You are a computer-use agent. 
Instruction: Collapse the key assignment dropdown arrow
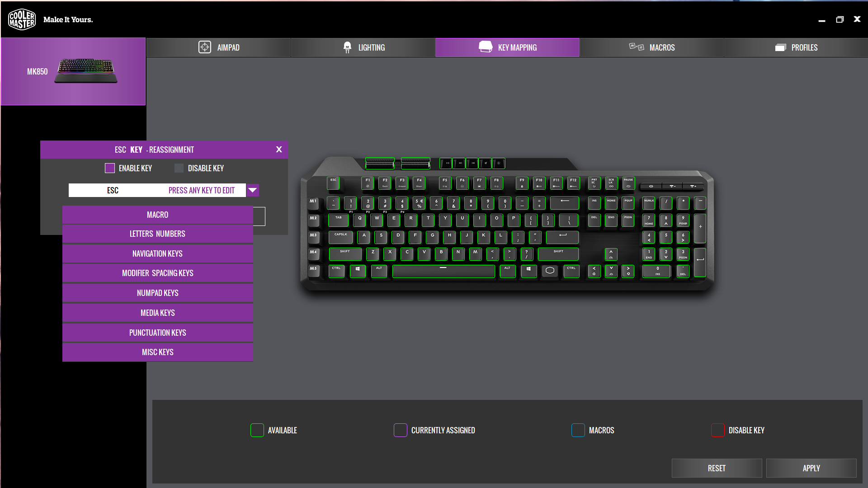(x=253, y=190)
